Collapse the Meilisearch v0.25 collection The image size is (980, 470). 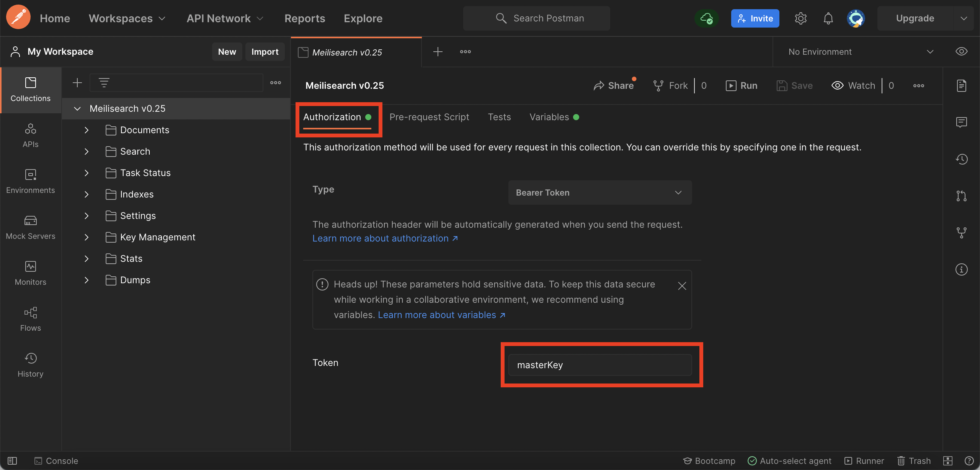click(x=77, y=108)
